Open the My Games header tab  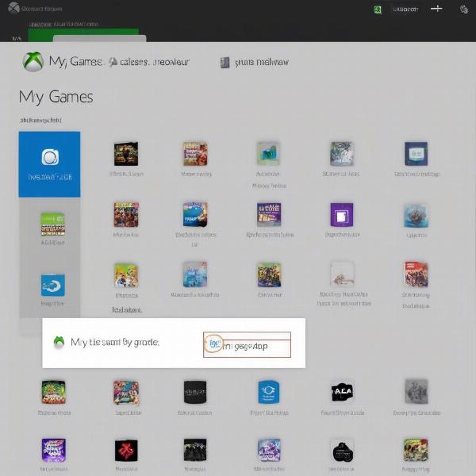pos(76,62)
